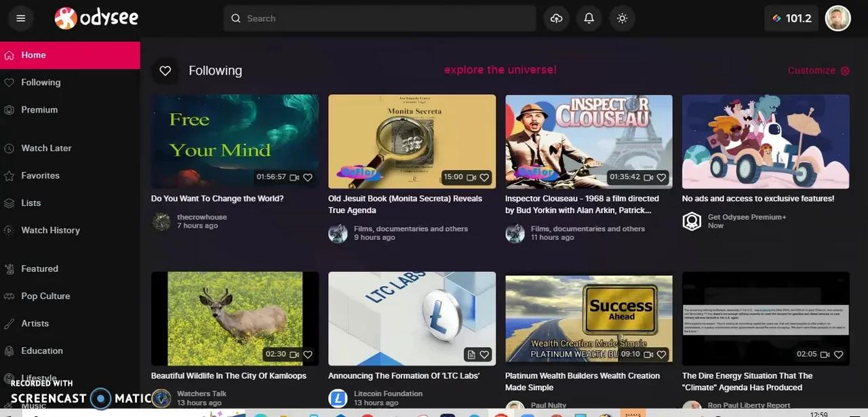Click video camera icon on Free Your Mind
Screen dimensions: 868x417
tap(294, 177)
